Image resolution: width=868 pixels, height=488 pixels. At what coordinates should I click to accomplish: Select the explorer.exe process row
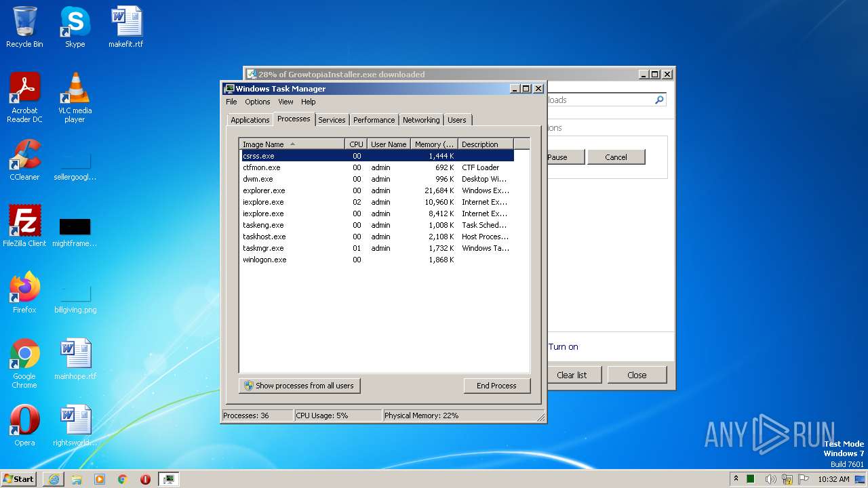(x=376, y=190)
